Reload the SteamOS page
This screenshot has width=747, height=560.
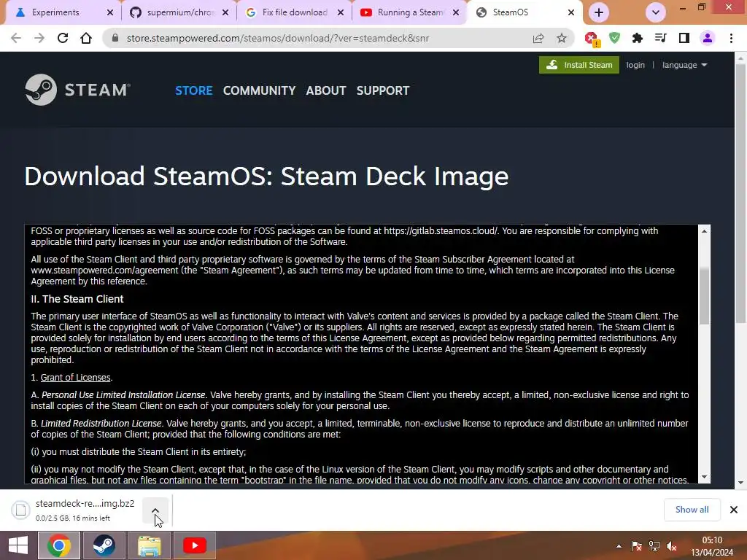63,38
